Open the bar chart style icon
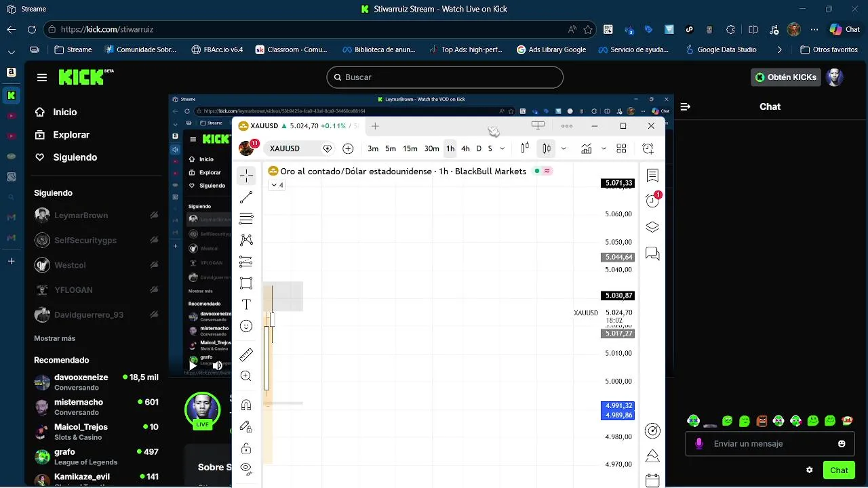This screenshot has width=868, height=488. pos(525,148)
